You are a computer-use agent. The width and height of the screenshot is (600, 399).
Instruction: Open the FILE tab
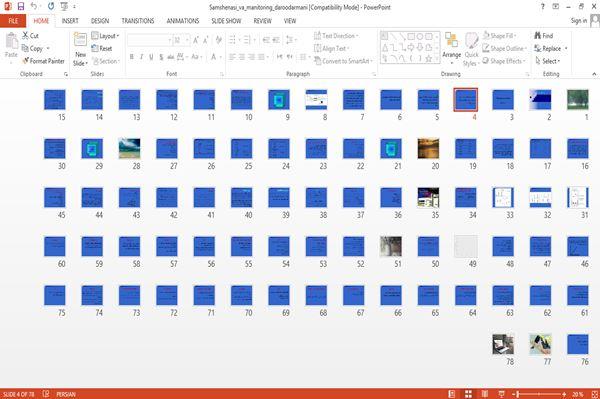click(13, 21)
